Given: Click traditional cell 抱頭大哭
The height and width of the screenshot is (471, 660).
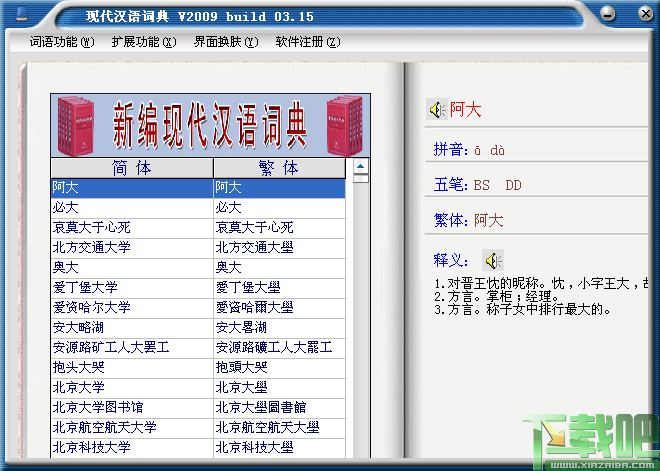Looking at the screenshot, I should 279,368.
